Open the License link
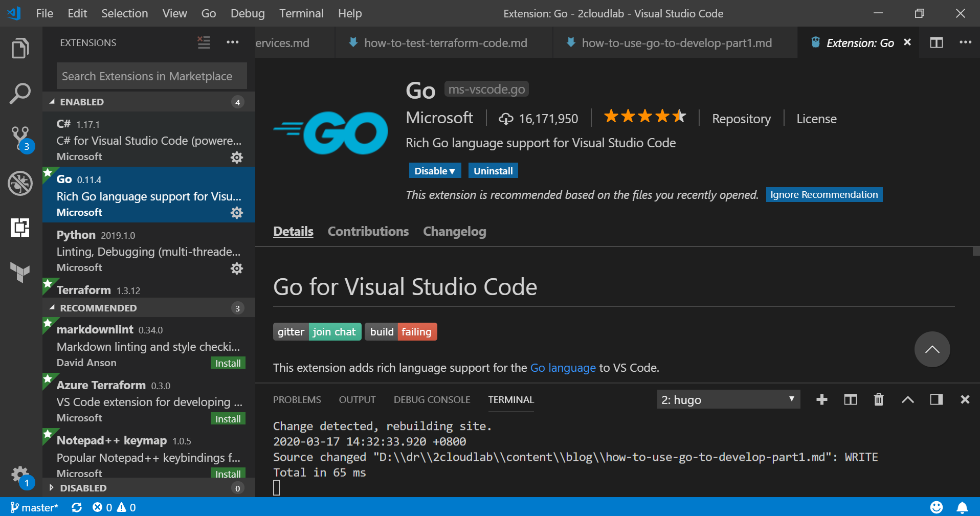The height and width of the screenshot is (516, 980). (x=816, y=119)
